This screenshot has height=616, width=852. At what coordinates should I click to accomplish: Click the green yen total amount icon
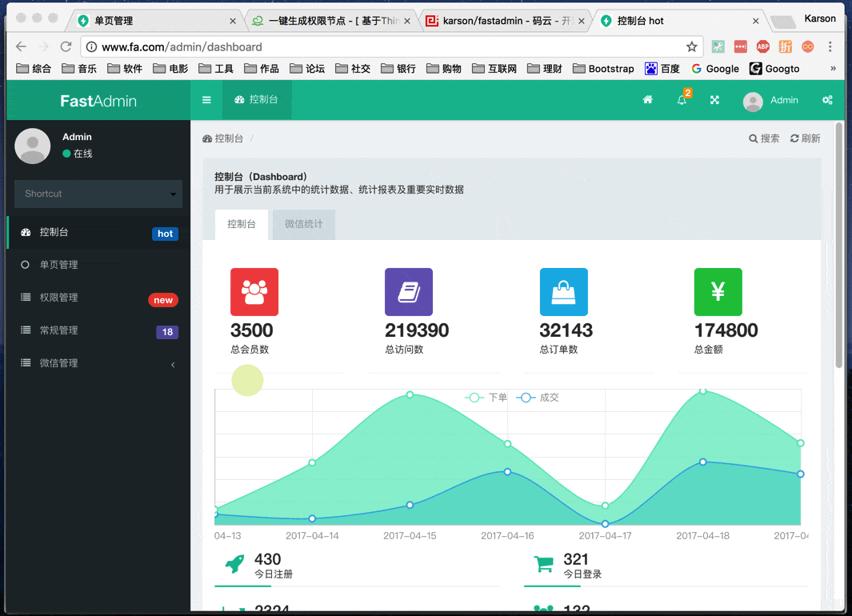(718, 292)
